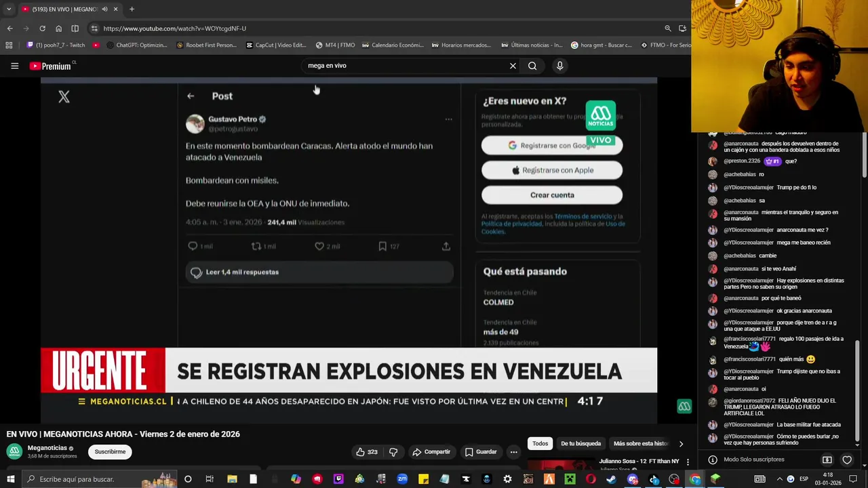Image resolution: width=868 pixels, height=488 pixels.
Task: Toggle the browser sidebar panel icon
Action: (x=75, y=28)
